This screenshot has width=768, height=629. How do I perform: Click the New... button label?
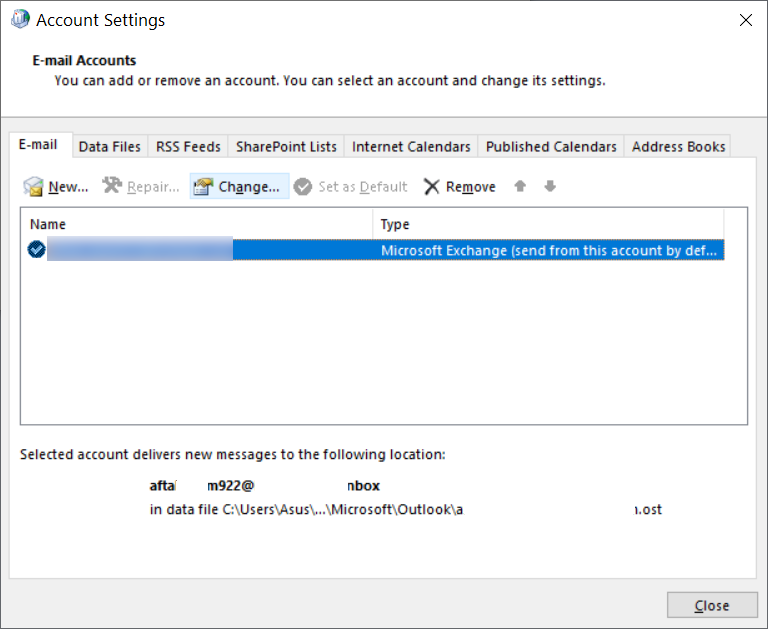69,187
